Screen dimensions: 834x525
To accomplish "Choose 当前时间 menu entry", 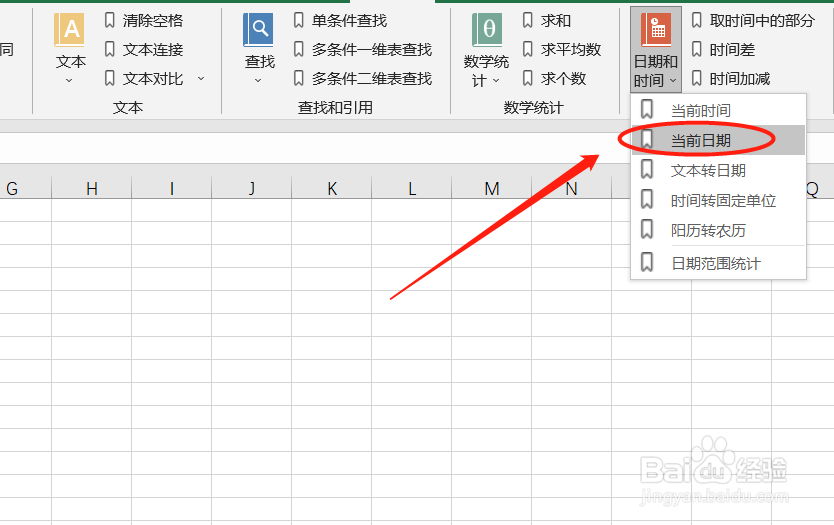I will (x=718, y=111).
